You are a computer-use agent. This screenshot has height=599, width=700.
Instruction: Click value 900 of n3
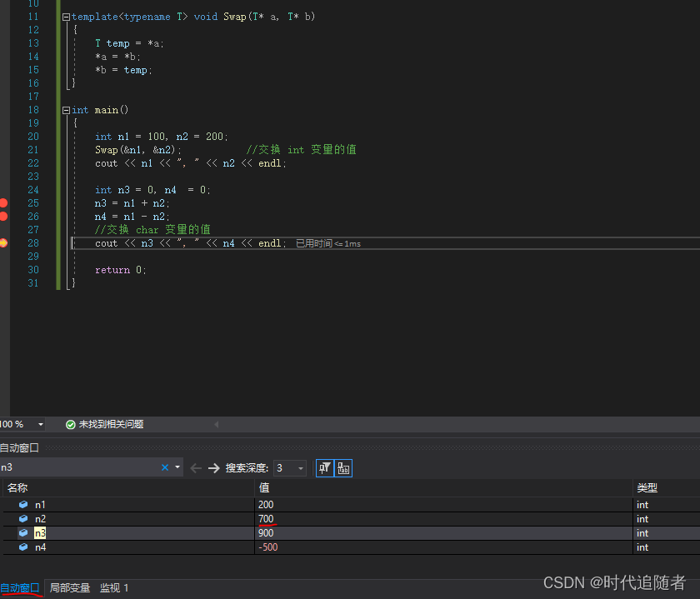point(266,533)
